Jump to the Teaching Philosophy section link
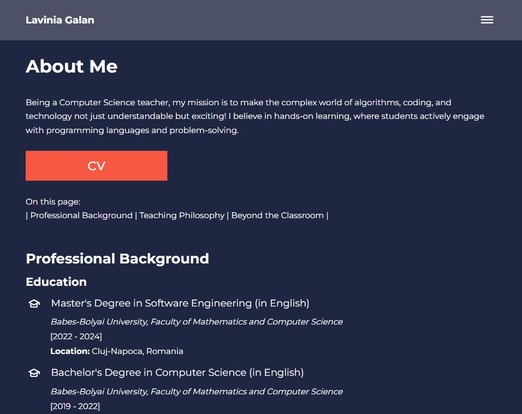The image size is (522, 414). point(182,215)
